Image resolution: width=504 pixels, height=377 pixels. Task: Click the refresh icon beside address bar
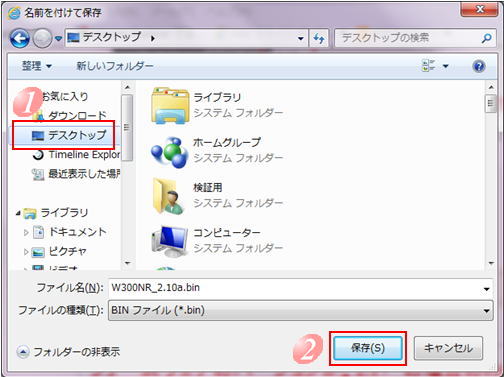point(319,39)
